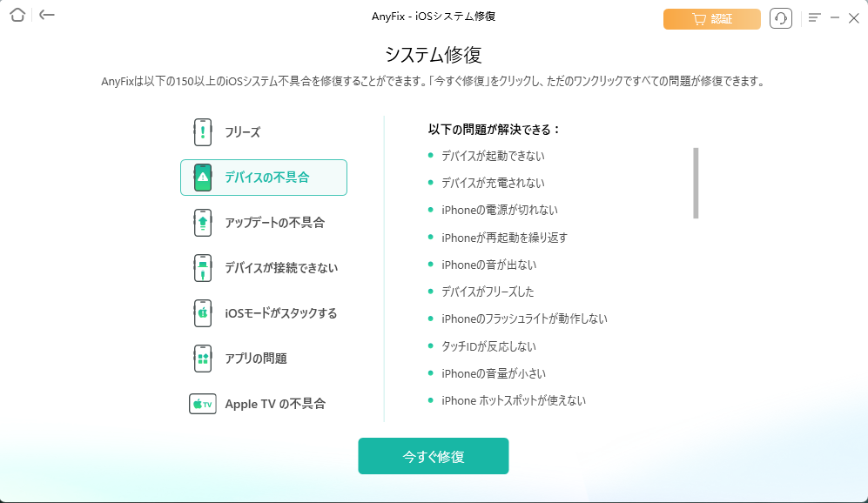Click 以下の問題が解決できる heading
This screenshot has height=503, width=868.
click(495, 130)
